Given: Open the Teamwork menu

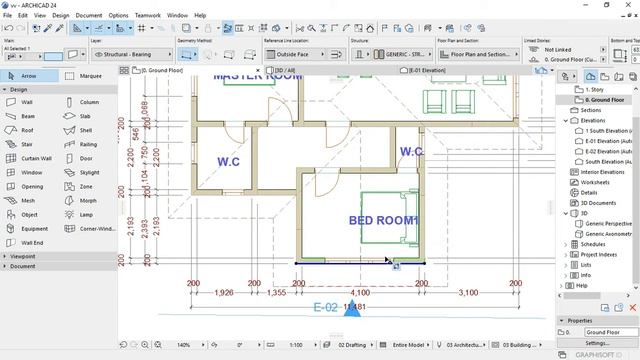Looking at the screenshot, I should [x=148, y=16].
